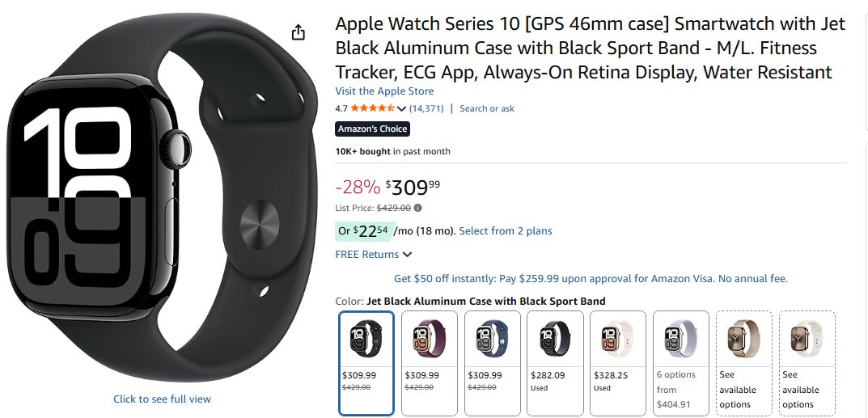Click the Get $50 off Amazon Visa offer
The width and height of the screenshot is (868, 418).
591,278
